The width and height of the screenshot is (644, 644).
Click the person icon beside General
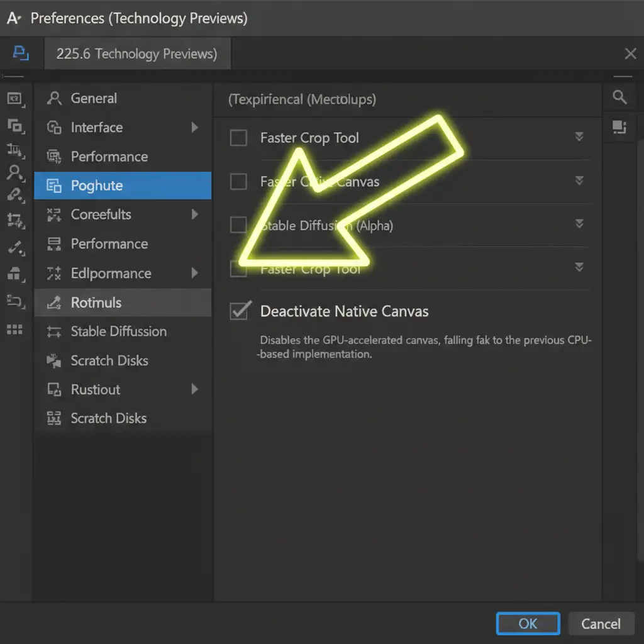[55, 98]
